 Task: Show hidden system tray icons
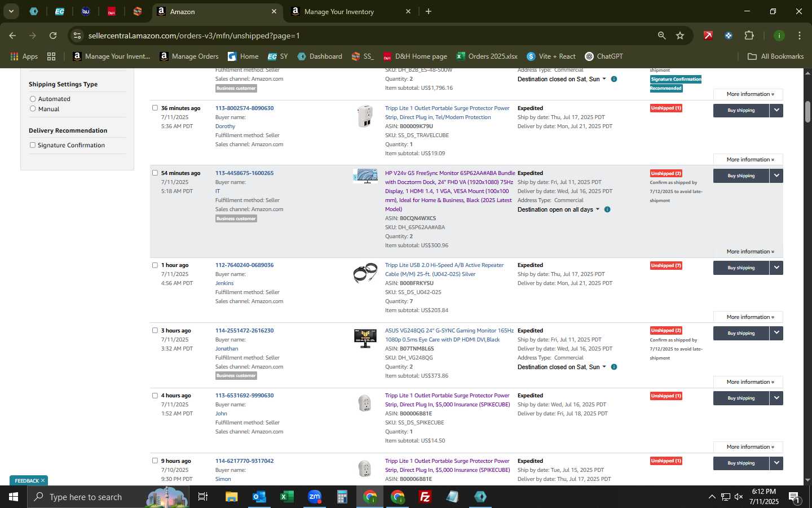pos(712,497)
